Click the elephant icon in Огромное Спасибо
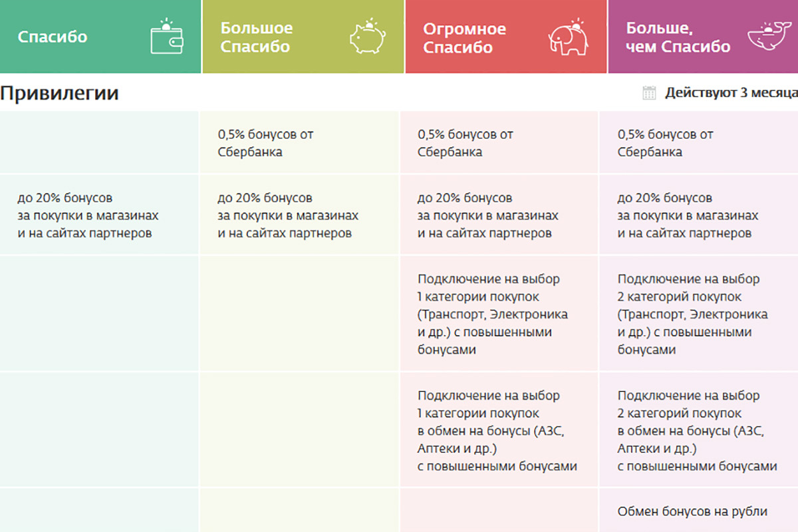This screenshot has height=532, width=798. point(569,37)
